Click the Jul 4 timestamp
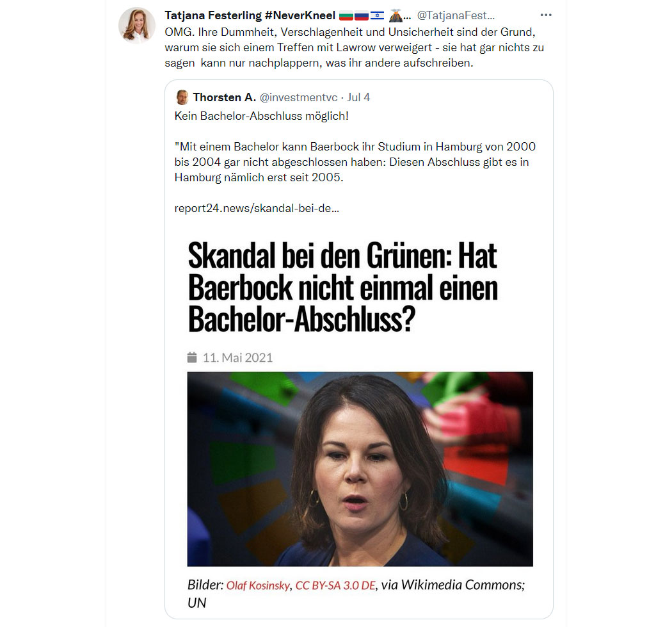672x627 pixels. (358, 97)
